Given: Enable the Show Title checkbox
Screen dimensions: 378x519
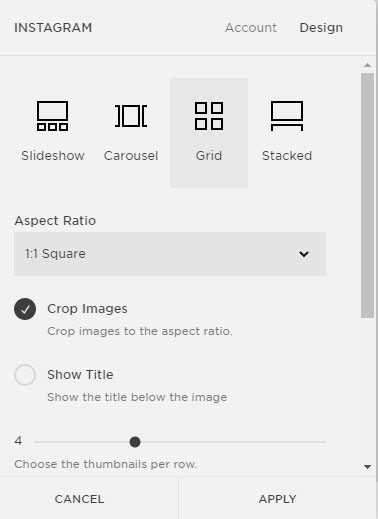Looking at the screenshot, I should coord(25,375).
